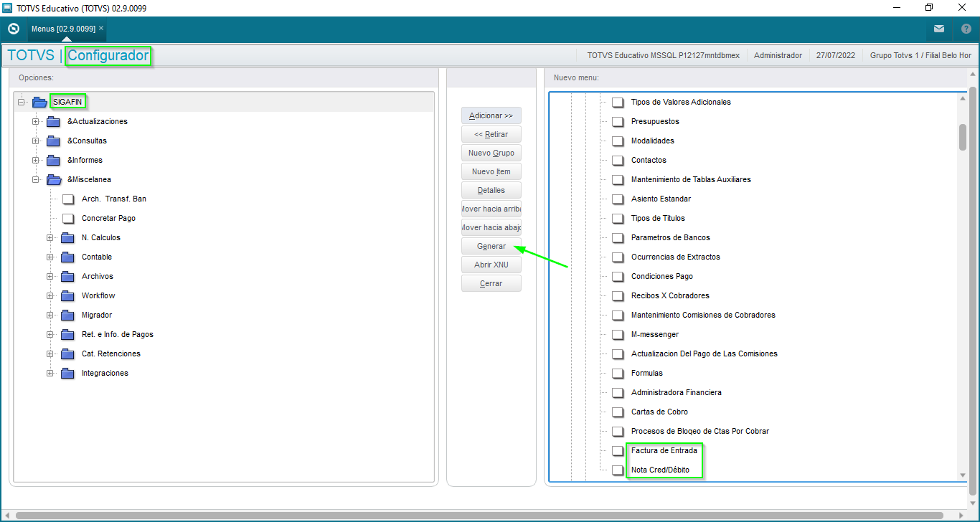Check the Cartas de Cobro box
Viewport: 980px width, 522px height.
tap(618, 412)
